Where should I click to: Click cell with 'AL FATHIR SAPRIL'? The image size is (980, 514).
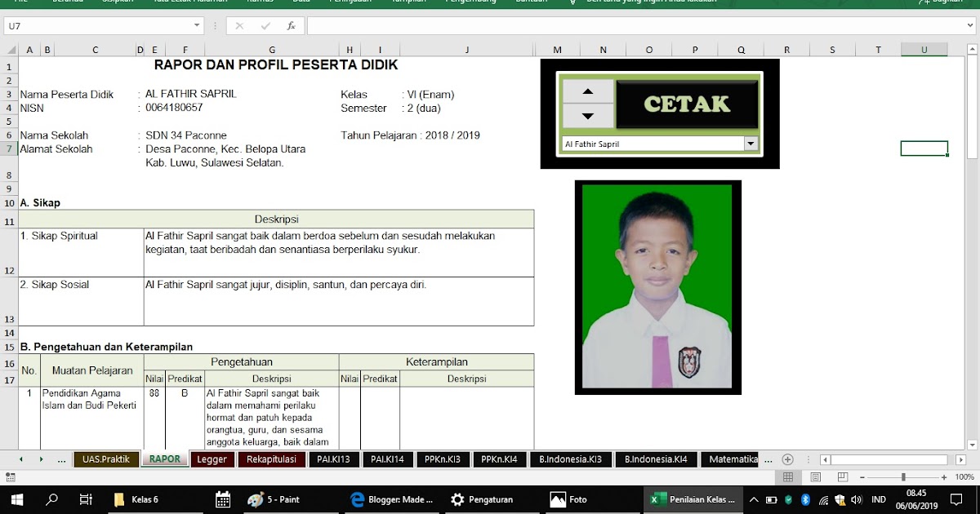click(191, 94)
